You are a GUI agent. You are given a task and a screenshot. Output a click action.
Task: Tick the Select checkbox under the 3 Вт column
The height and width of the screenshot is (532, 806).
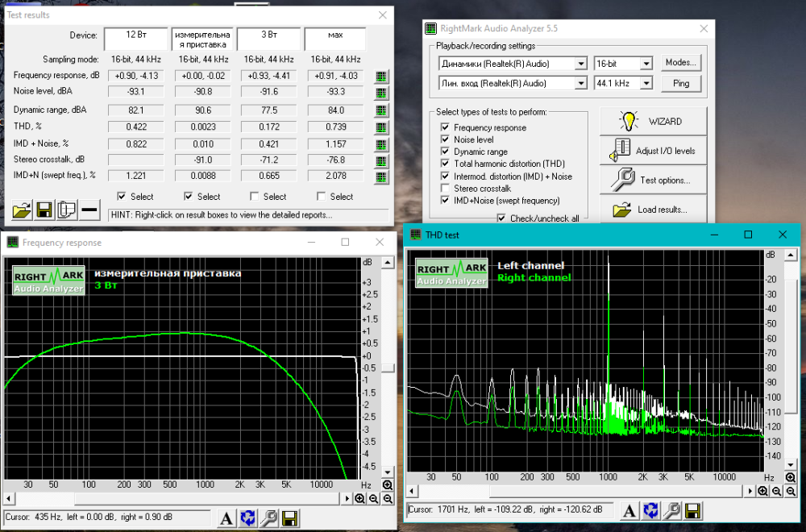tap(255, 197)
